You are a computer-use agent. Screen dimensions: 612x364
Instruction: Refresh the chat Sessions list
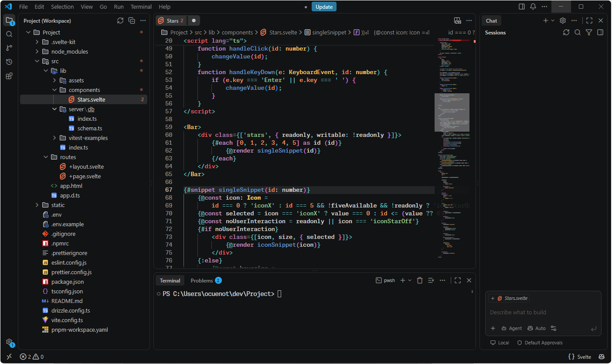coord(566,32)
